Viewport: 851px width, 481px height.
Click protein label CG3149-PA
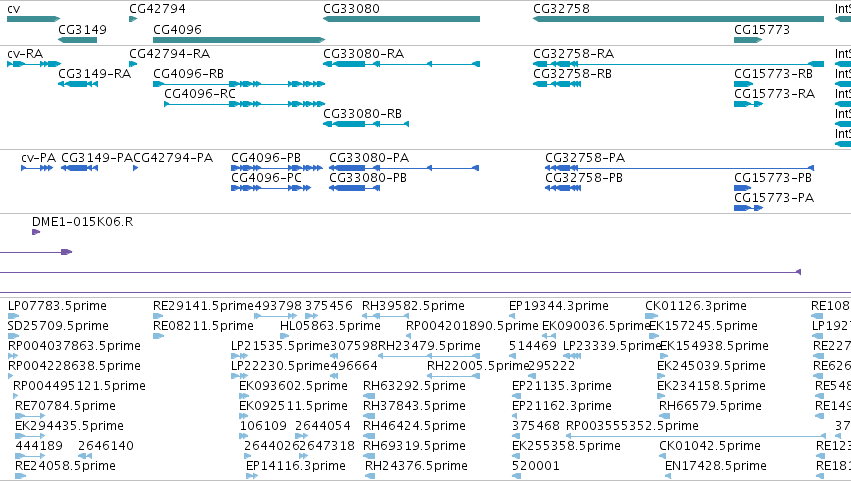click(97, 158)
